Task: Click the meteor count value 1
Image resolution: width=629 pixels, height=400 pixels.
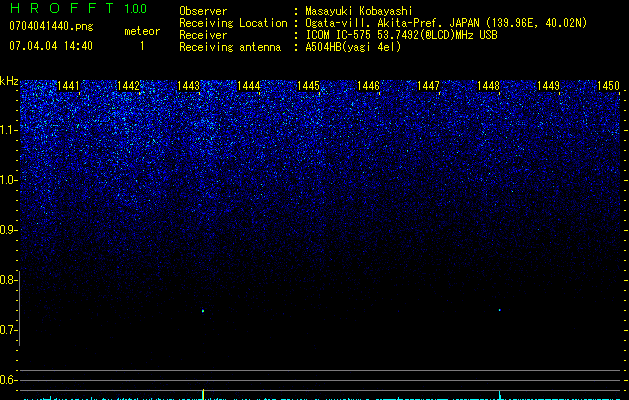Action: [142, 46]
